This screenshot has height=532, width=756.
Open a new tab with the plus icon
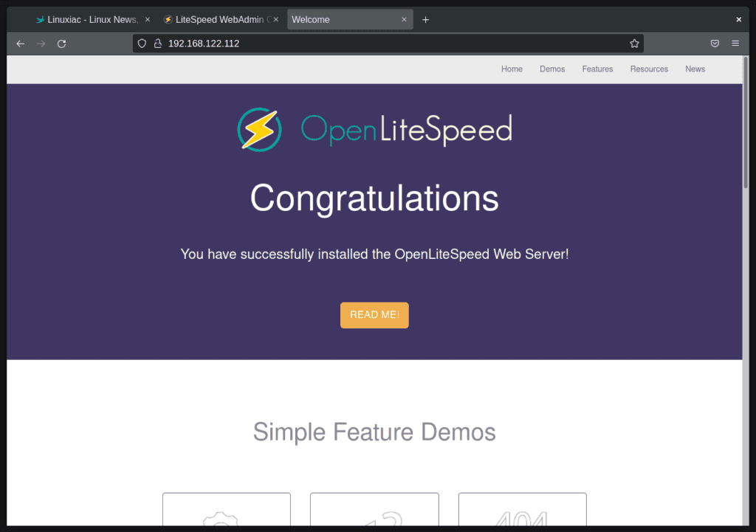(x=425, y=20)
